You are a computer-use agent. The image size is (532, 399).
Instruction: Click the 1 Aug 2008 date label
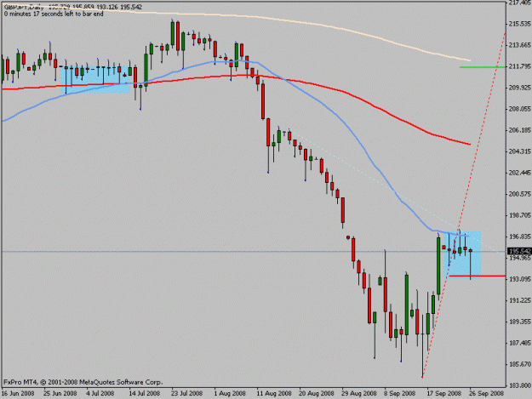[230, 394]
